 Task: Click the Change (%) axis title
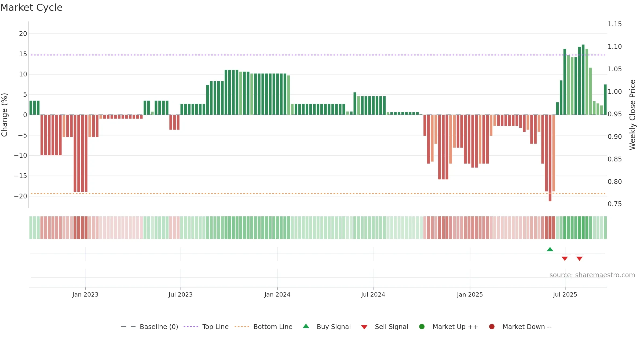[x=4, y=115]
